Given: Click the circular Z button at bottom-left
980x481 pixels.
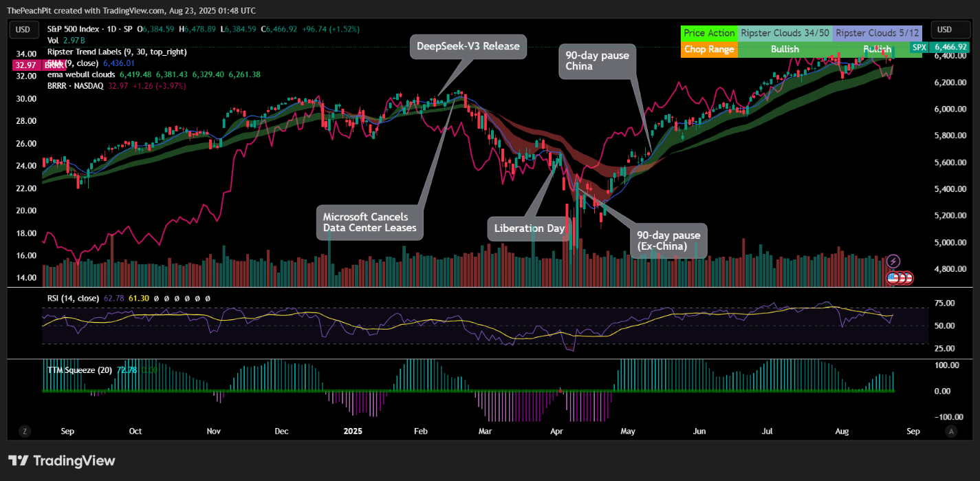Looking at the screenshot, I should coord(25,430).
